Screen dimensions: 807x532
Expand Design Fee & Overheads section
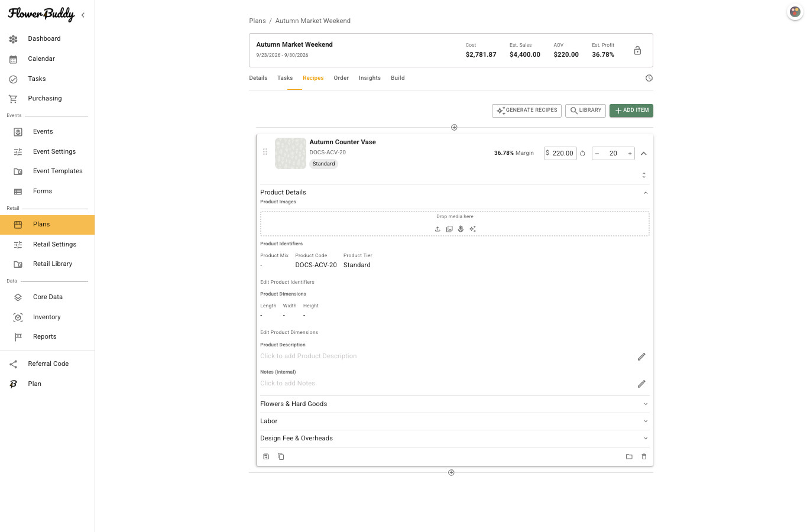pyautogui.click(x=646, y=438)
